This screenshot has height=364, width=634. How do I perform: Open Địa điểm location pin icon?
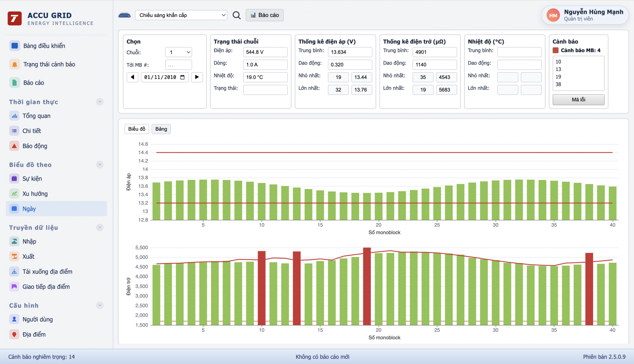[14, 334]
